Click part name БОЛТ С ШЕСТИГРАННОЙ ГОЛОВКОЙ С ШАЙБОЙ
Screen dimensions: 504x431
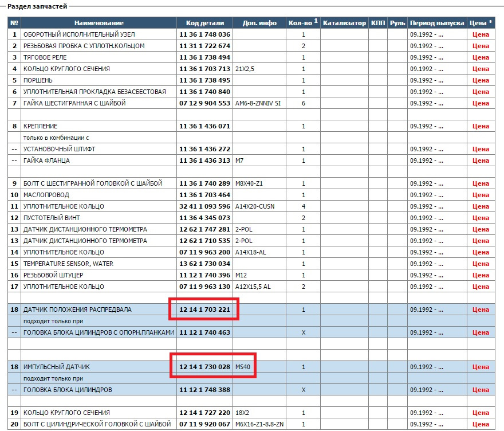tap(93, 183)
